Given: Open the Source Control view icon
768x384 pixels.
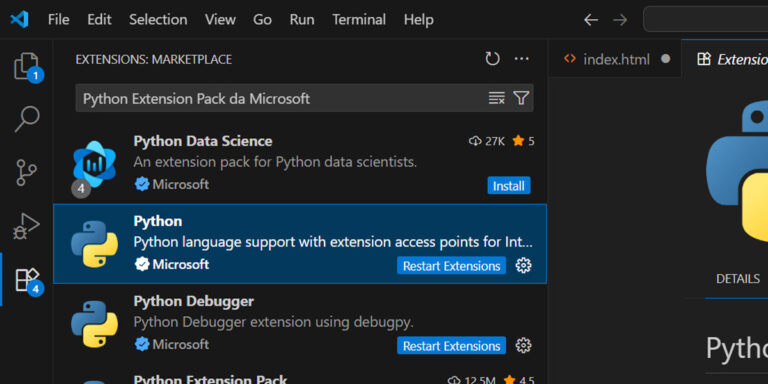Looking at the screenshot, I should click(x=26, y=172).
